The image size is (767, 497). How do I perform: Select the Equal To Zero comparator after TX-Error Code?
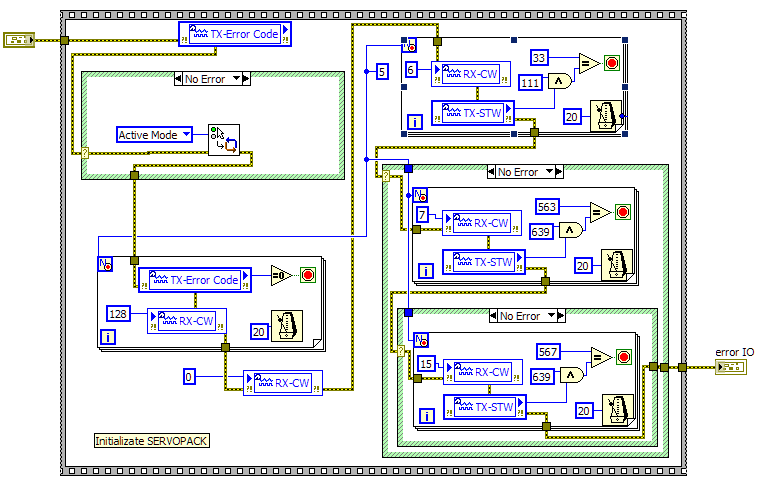click(281, 275)
